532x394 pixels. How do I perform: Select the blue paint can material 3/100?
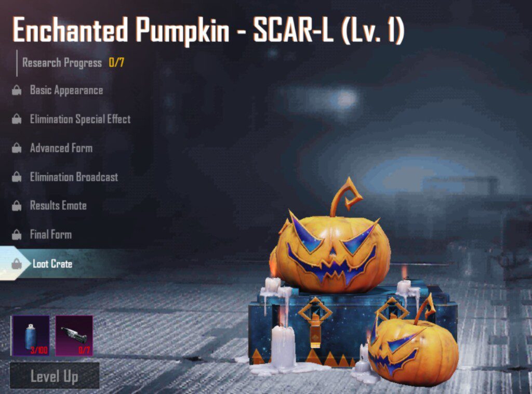point(31,336)
